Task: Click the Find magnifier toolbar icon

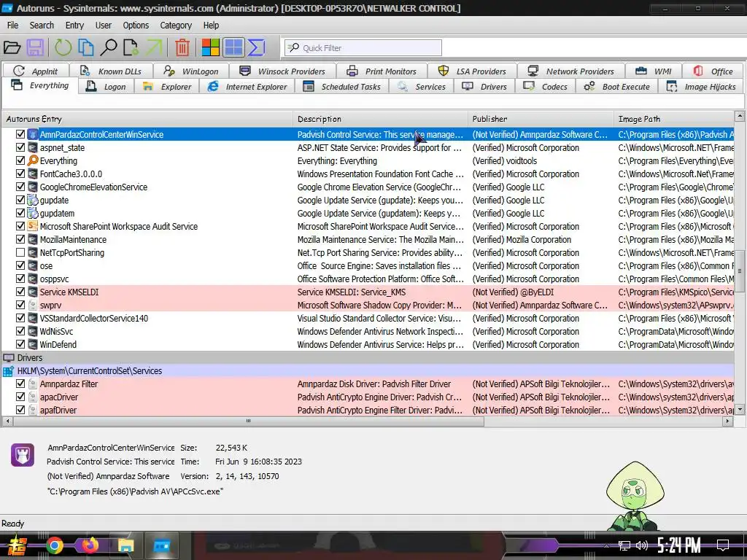Action: click(109, 47)
